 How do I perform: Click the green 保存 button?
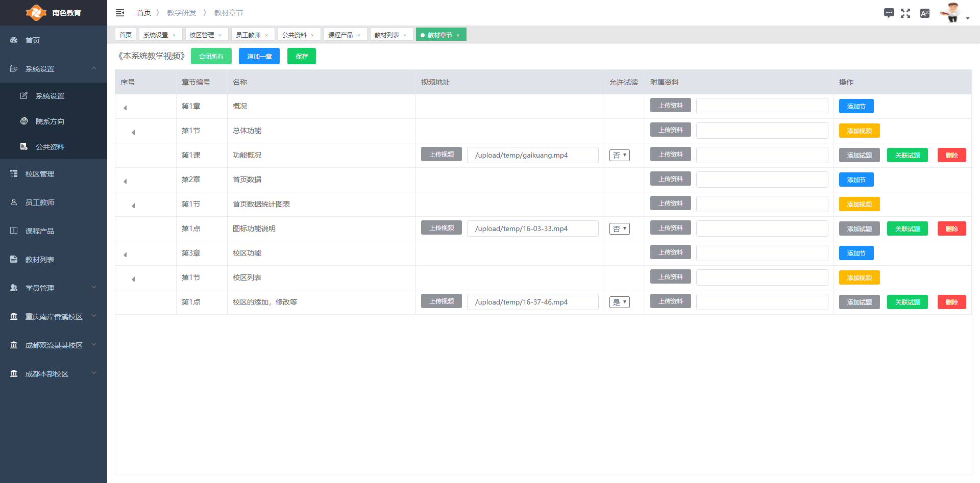301,56
